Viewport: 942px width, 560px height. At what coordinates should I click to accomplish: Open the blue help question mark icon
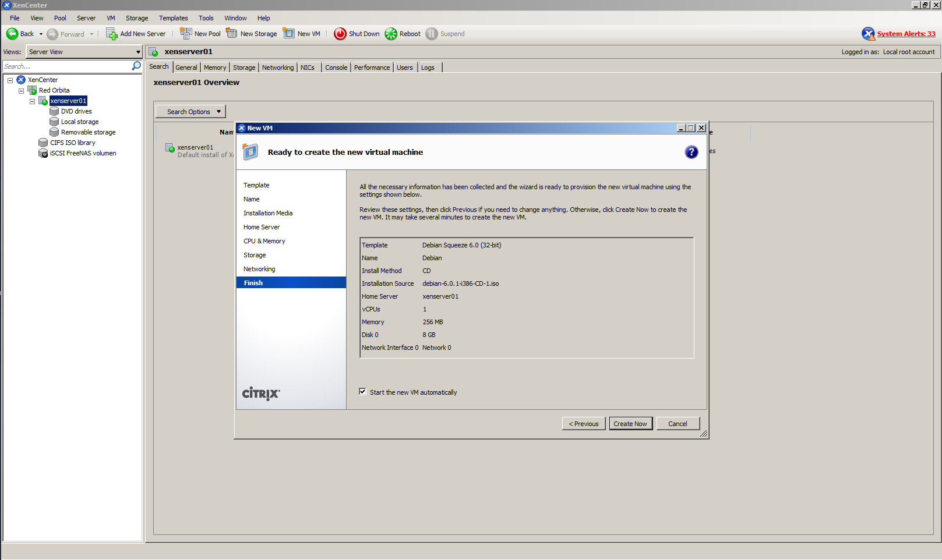click(691, 152)
